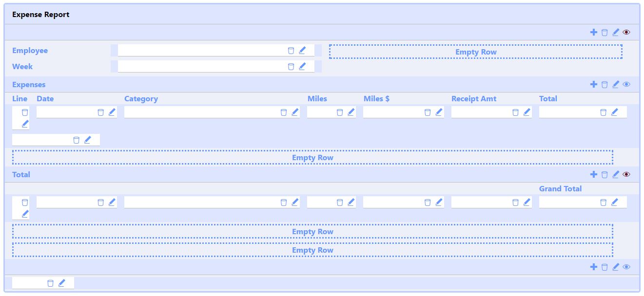Click the Empty Row below the Expenses line
This screenshot has width=644, height=296.
point(312,157)
